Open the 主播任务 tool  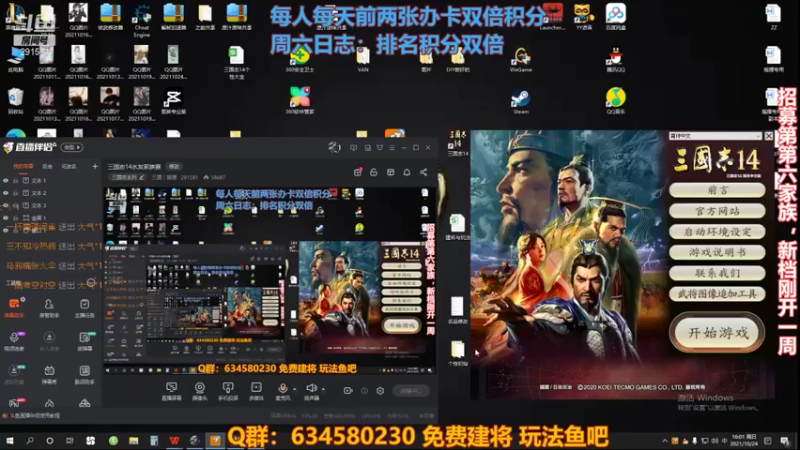point(84,308)
